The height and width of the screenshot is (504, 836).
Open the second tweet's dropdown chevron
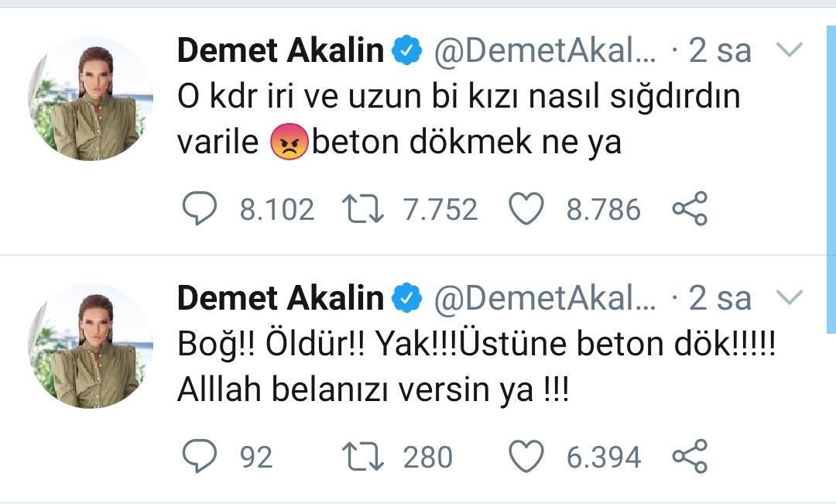click(790, 297)
